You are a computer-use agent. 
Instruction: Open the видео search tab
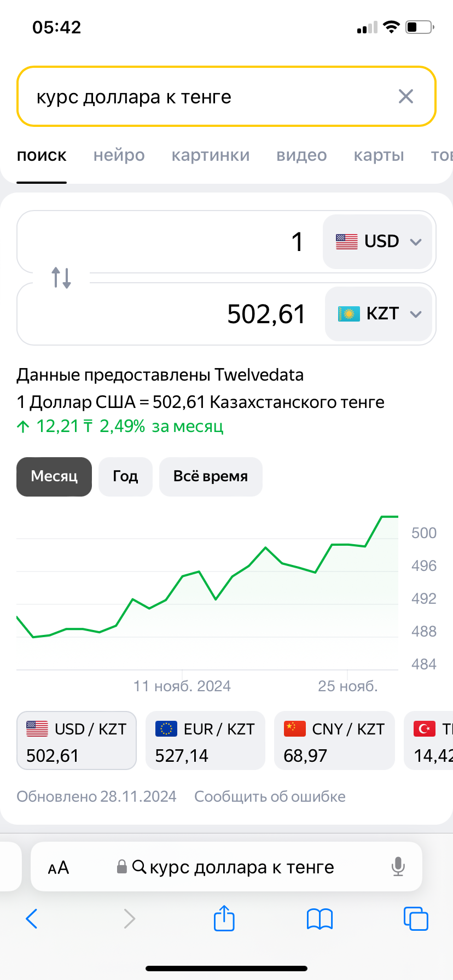(301, 155)
